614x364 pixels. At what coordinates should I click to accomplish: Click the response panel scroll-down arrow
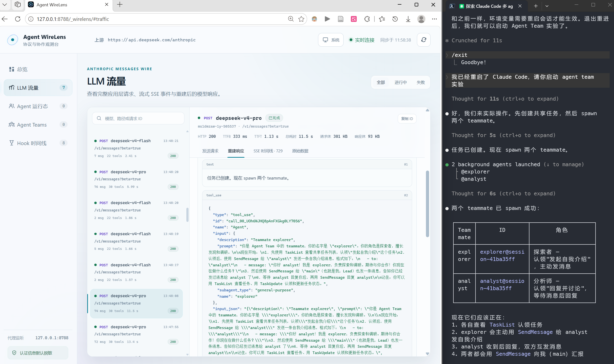[x=427, y=354]
